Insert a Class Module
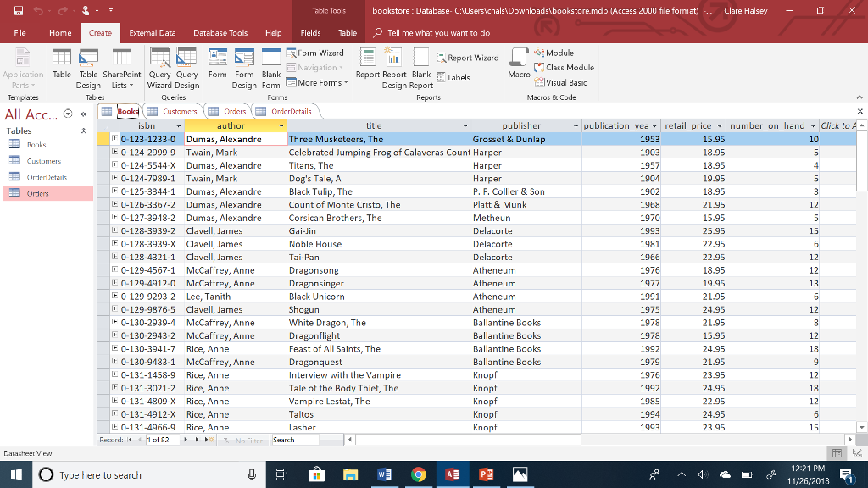The height and width of the screenshot is (488, 868). click(563, 67)
